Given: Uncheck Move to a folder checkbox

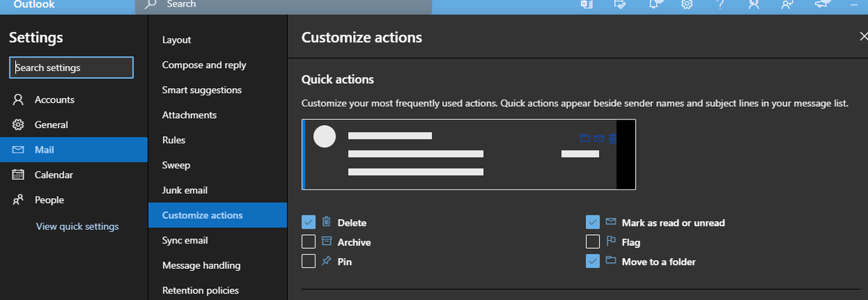Looking at the screenshot, I should coord(592,262).
